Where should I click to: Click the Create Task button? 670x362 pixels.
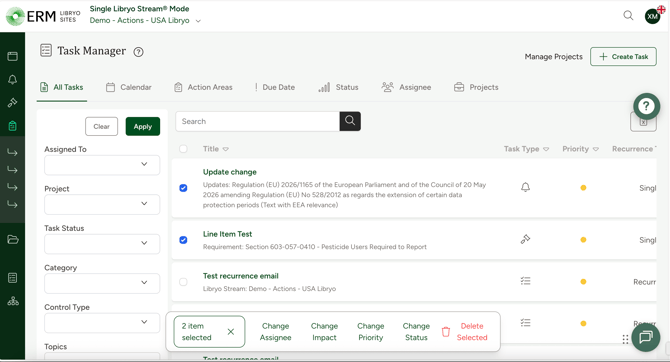point(623,56)
